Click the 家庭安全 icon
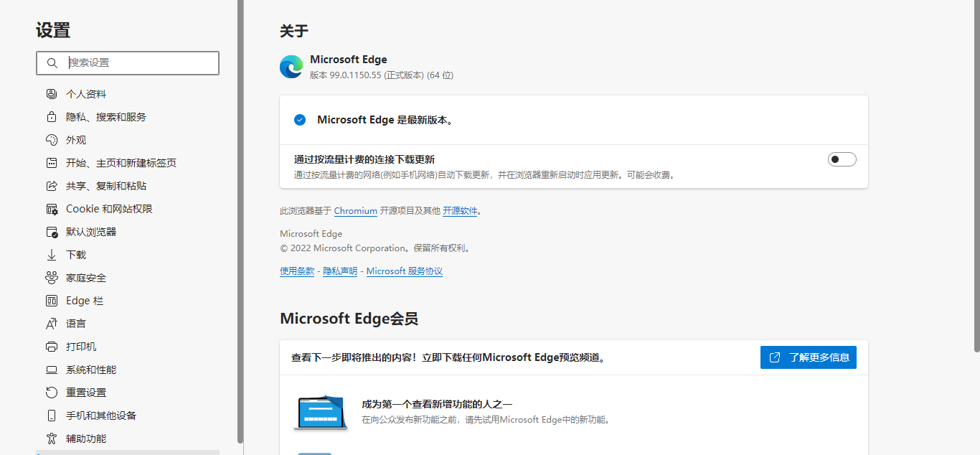The width and height of the screenshot is (980, 455). (52, 278)
